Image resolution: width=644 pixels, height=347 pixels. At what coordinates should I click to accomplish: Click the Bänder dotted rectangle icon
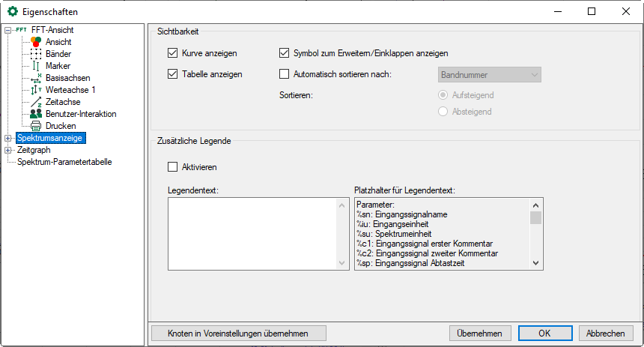click(36, 54)
